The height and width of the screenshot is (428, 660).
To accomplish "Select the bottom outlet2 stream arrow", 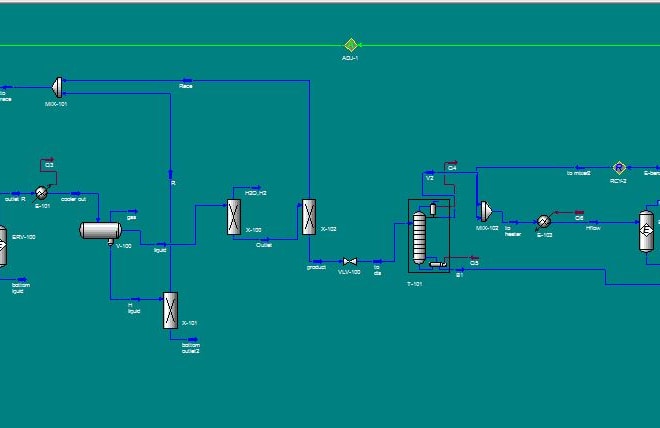I will tap(193, 339).
